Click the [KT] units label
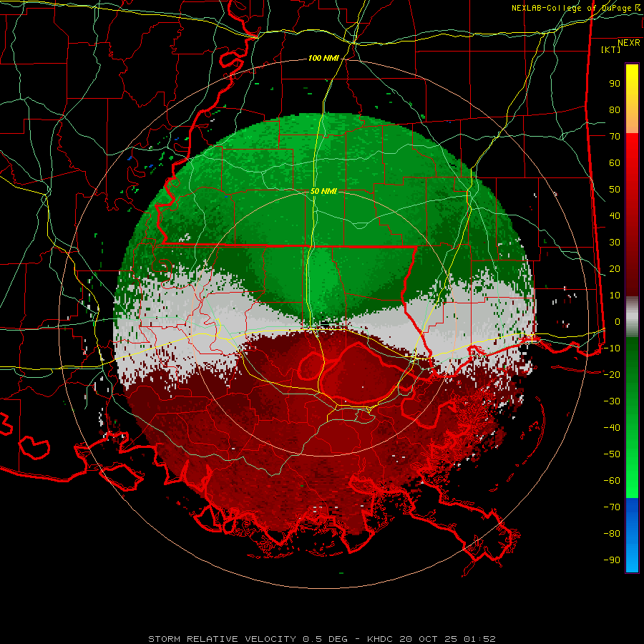 click(610, 49)
